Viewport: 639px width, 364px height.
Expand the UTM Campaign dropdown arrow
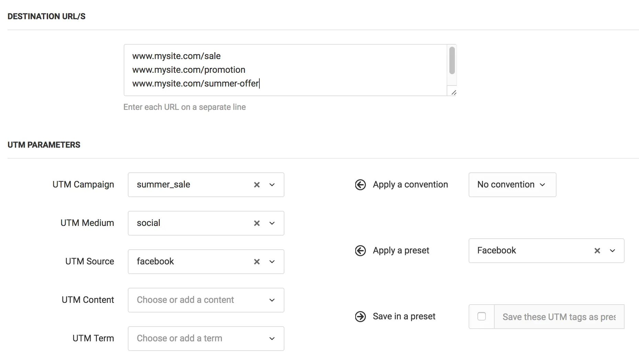[272, 185]
